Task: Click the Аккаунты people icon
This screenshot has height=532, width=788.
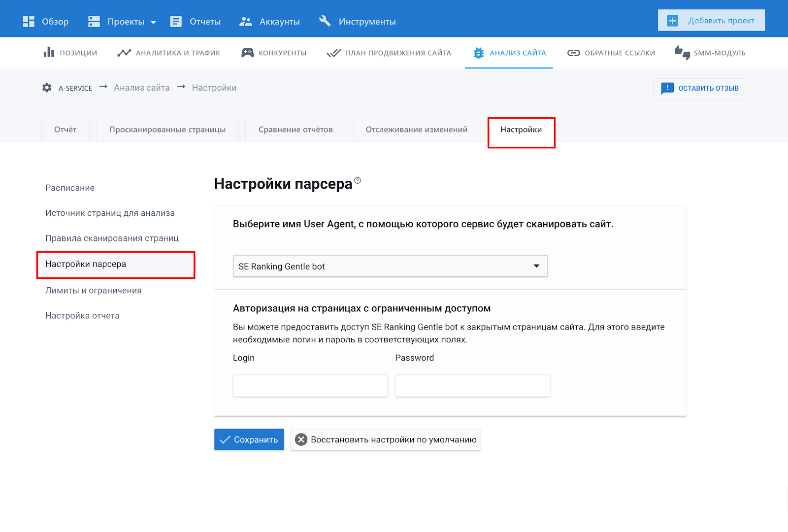Action: 246,21
